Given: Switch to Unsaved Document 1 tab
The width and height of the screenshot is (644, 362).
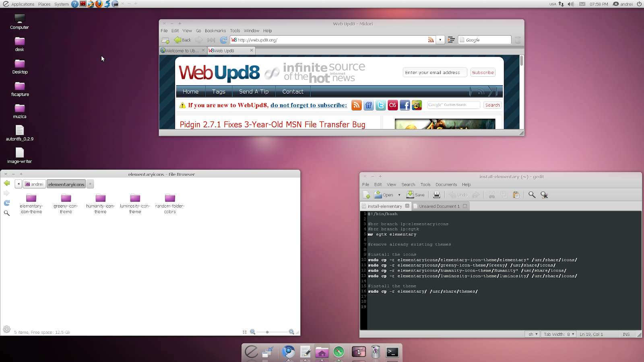Looking at the screenshot, I should click(439, 206).
